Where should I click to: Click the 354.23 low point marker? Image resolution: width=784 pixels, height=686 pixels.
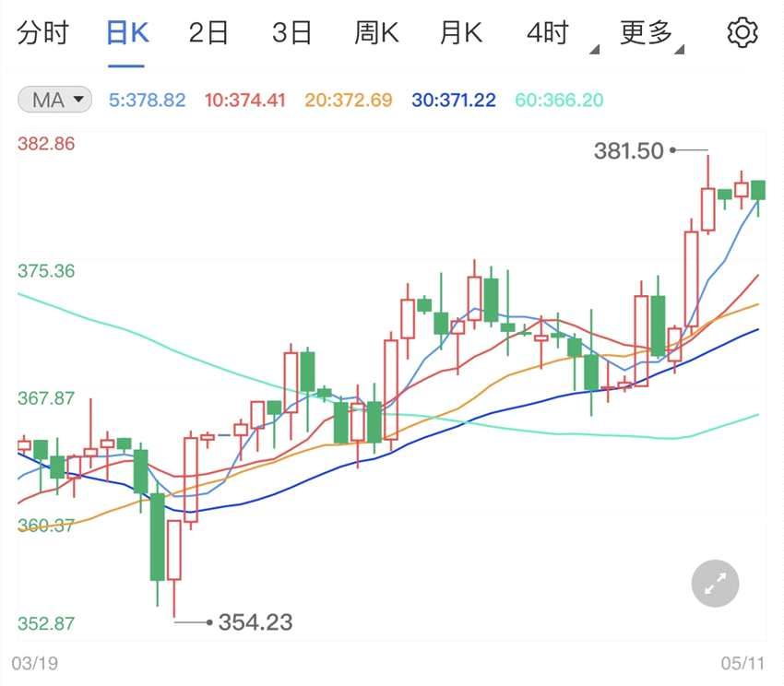[x=254, y=621]
